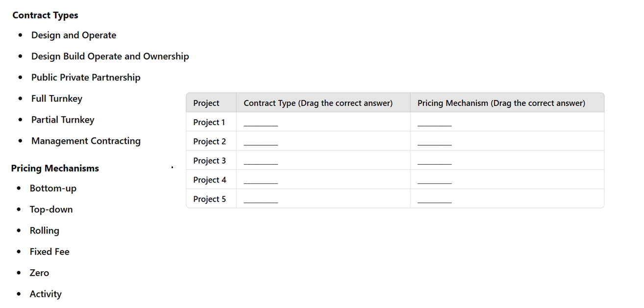
Task: Choose the Public Private Partnership item
Action: 86,77
